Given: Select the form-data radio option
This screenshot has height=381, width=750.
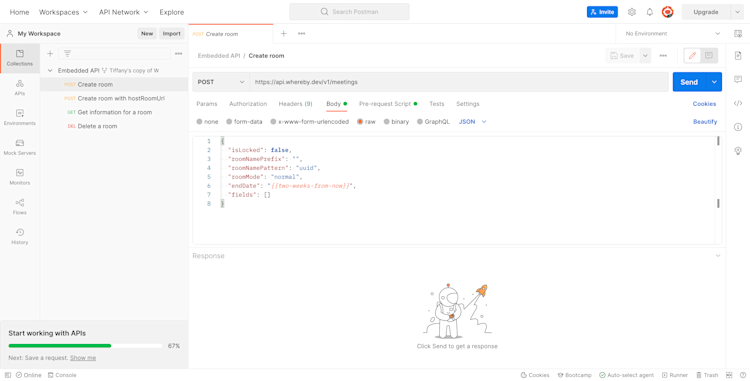Looking at the screenshot, I should pyautogui.click(x=244, y=122).
